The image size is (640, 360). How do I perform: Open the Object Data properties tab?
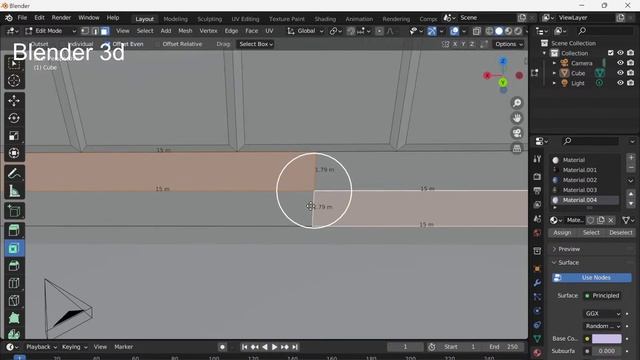537,338
